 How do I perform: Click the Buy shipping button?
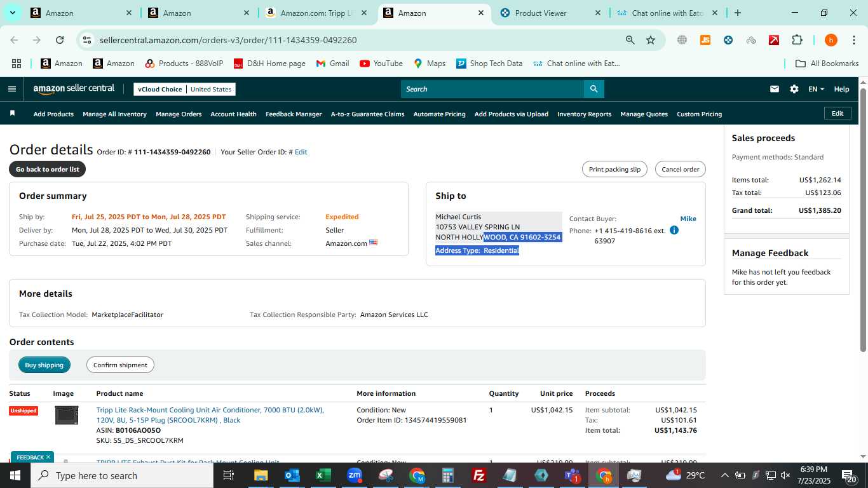pyautogui.click(x=44, y=365)
